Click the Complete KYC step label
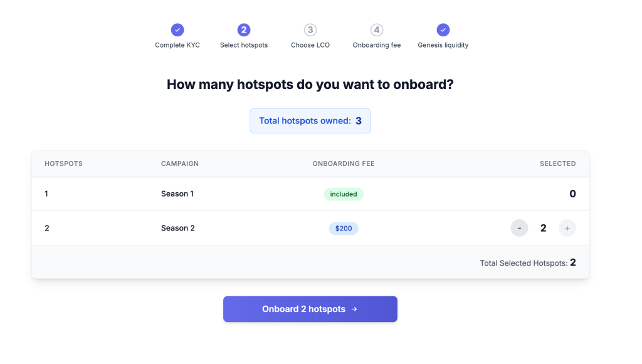 coord(177,45)
